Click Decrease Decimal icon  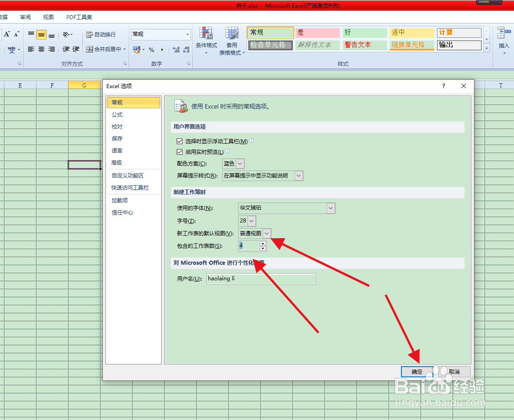click(x=186, y=49)
